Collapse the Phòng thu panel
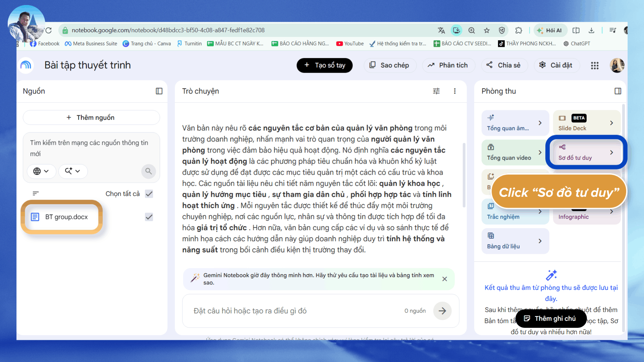The width and height of the screenshot is (644, 362). tap(618, 91)
